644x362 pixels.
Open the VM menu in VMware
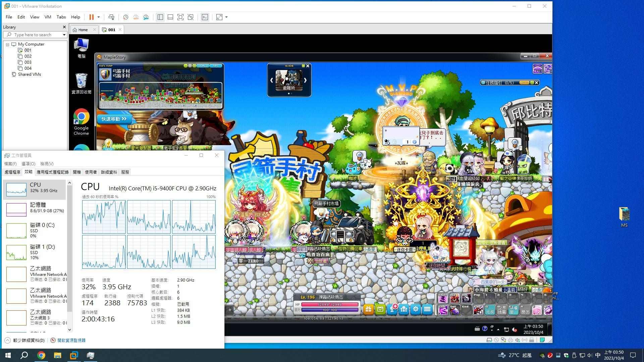click(x=48, y=17)
